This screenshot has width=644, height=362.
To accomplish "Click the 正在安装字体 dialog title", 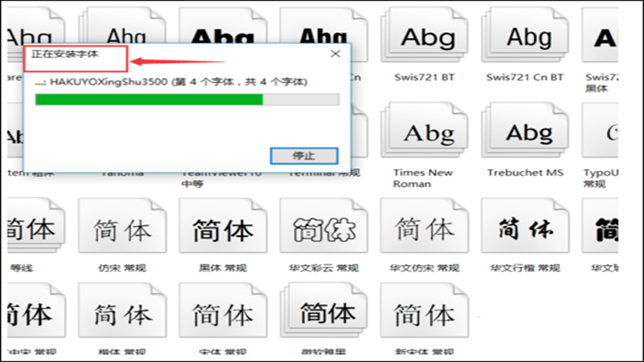I will 65,54.
